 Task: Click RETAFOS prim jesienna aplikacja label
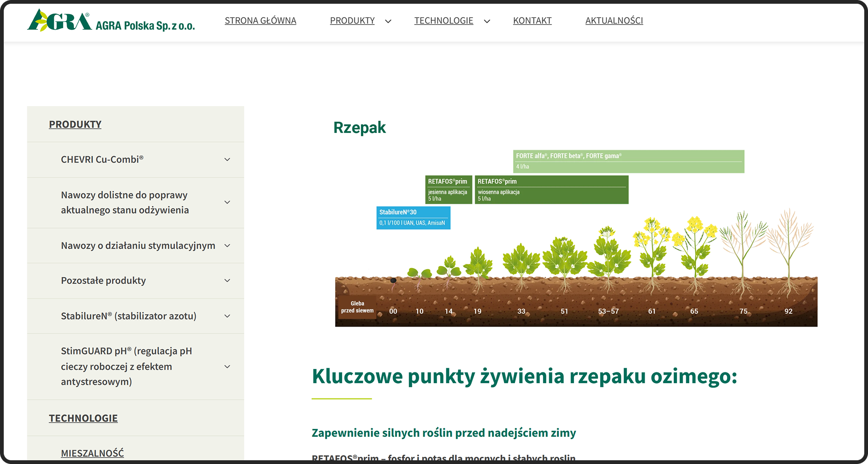point(448,190)
